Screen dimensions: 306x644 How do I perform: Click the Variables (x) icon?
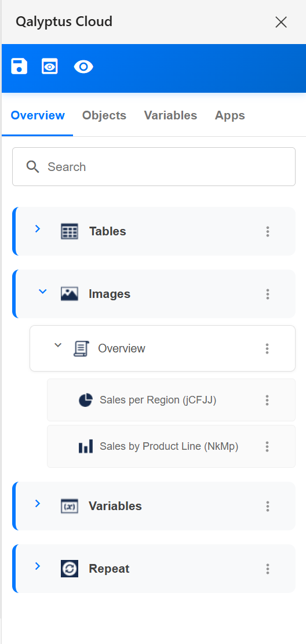point(70,507)
